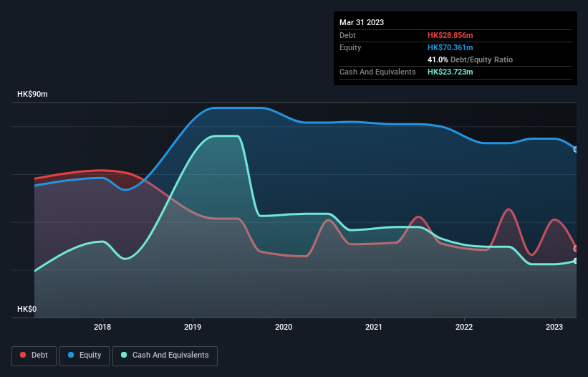Click the 2021 x-axis label
The width and height of the screenshot is (588, 377).
[x=374, y=327]
